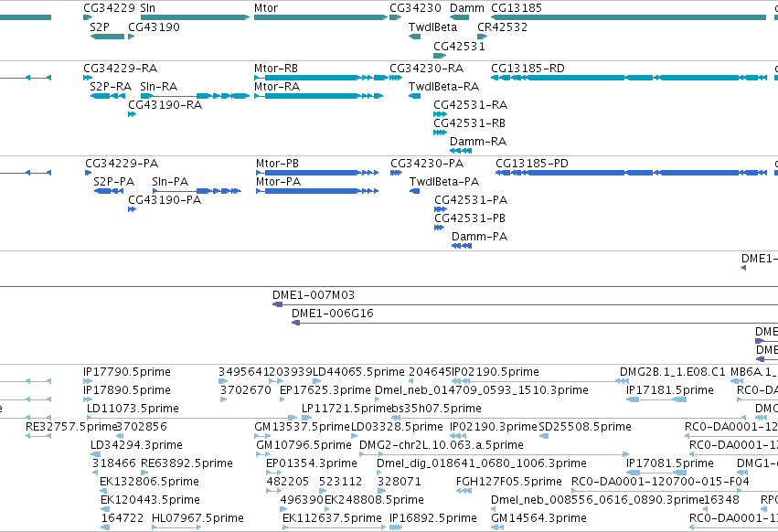This screenshot has width=778, height=532.
Task: Click the EP17625.3prime EST label
Action: (325, 390)
